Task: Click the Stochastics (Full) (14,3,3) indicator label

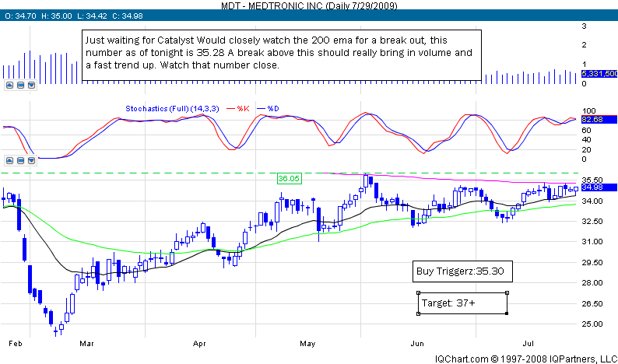Action: click(x=174, y=108)
